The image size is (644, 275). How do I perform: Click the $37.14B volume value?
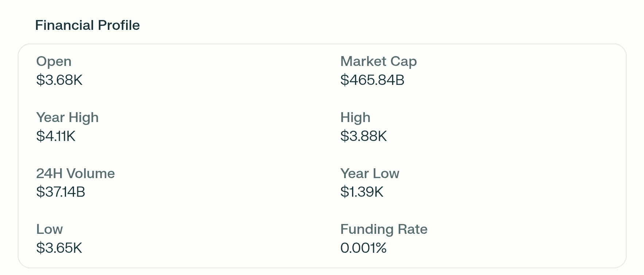click(x=61, y=192)
